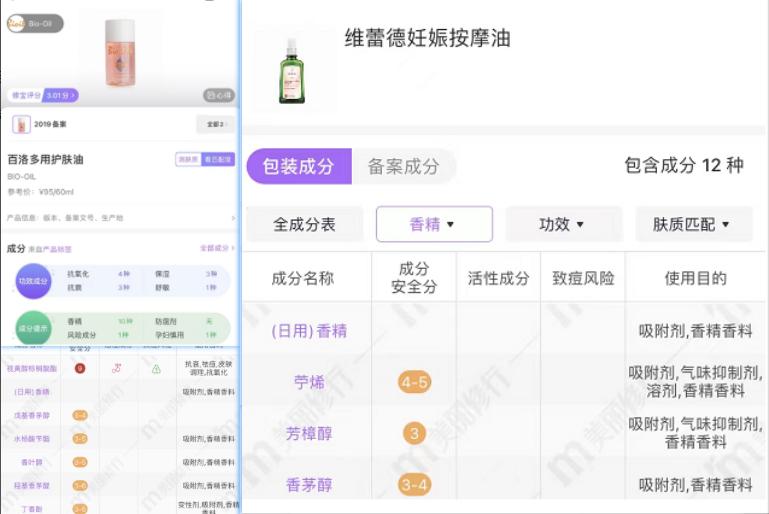The image size is (769, 514).
Task: Click the 维蕾德妊娠按摩油 product title
Action: pyautogui.click(x=428, y=38)
